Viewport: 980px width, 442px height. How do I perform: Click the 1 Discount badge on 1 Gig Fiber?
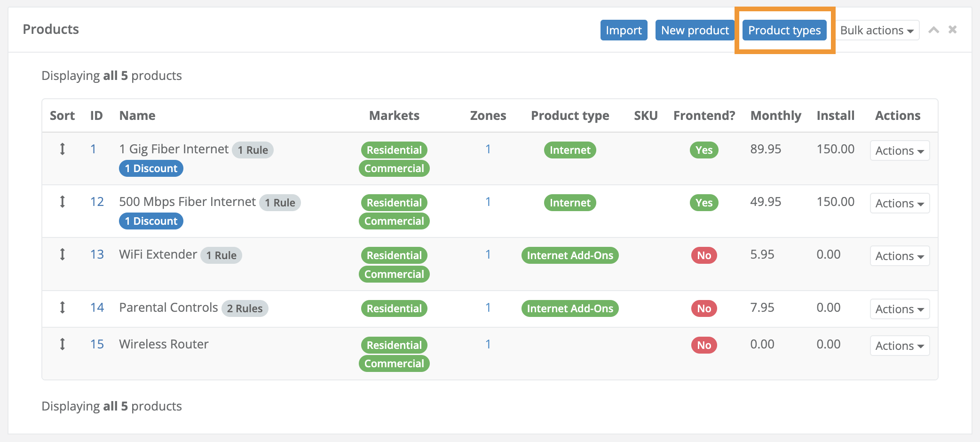151,169
